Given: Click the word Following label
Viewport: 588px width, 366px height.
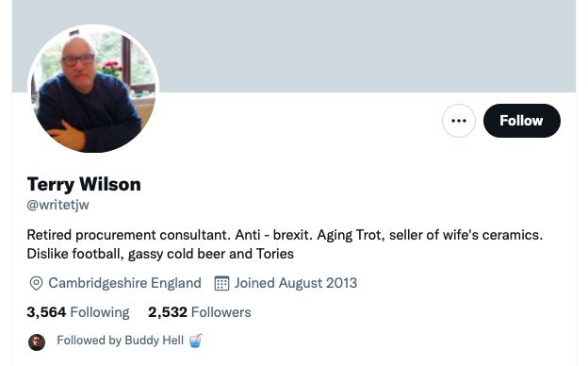Looking at the screenshot, I should [100, 312].
